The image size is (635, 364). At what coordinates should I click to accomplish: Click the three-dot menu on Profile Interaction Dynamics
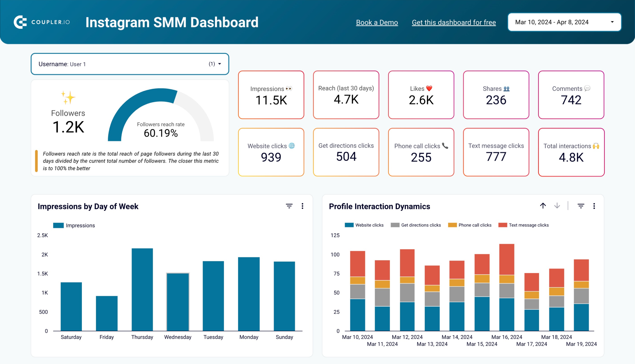coord(594,205)
